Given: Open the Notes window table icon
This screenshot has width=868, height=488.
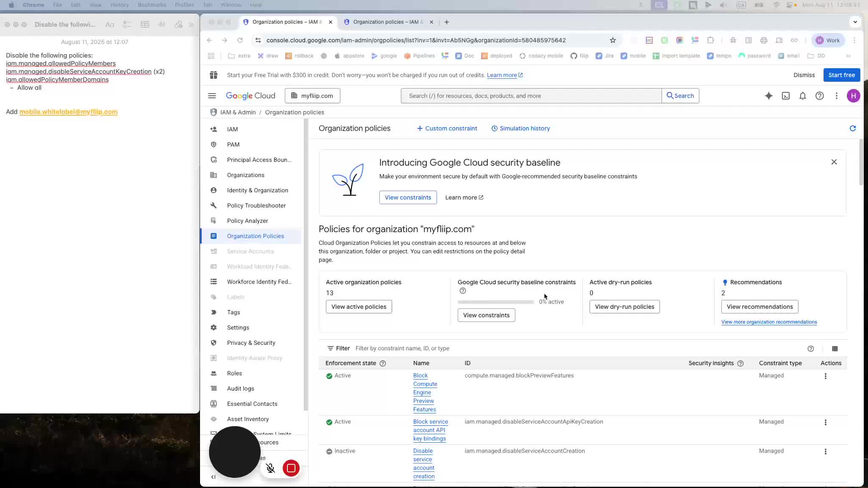Looking at the screenshot, I should pos(145,25).
